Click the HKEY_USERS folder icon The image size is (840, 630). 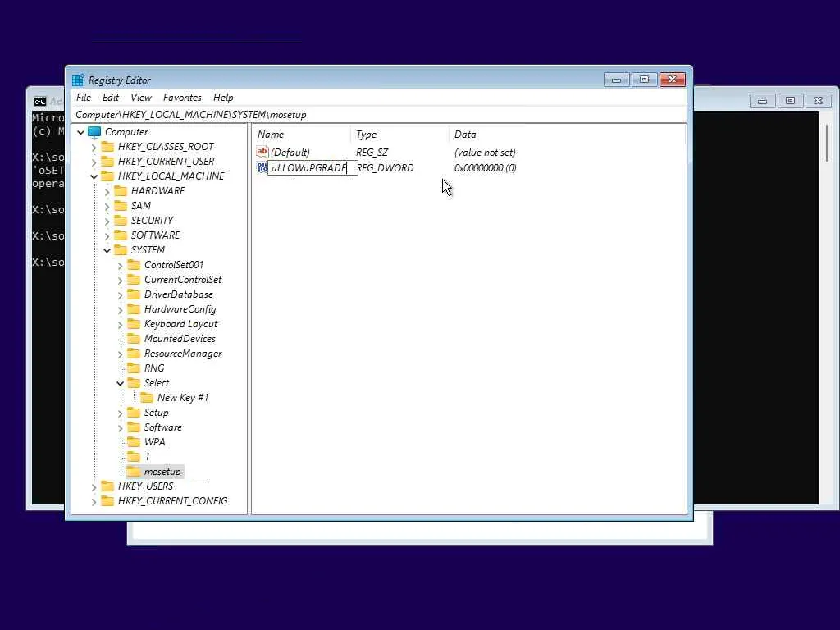107,486
